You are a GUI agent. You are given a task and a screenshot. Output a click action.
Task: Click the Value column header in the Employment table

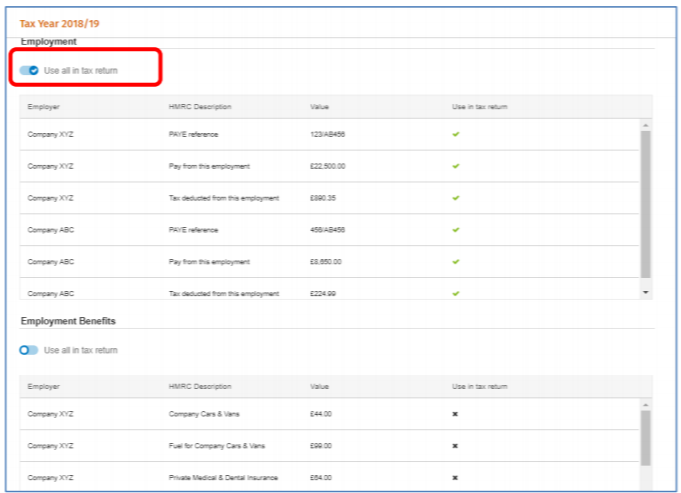[x=319, y=107]
